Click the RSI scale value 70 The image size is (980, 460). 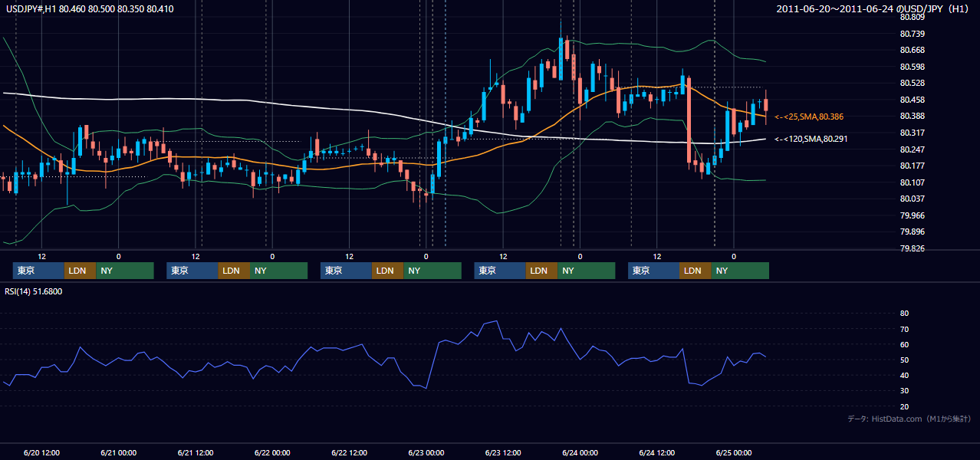[905, 329]
